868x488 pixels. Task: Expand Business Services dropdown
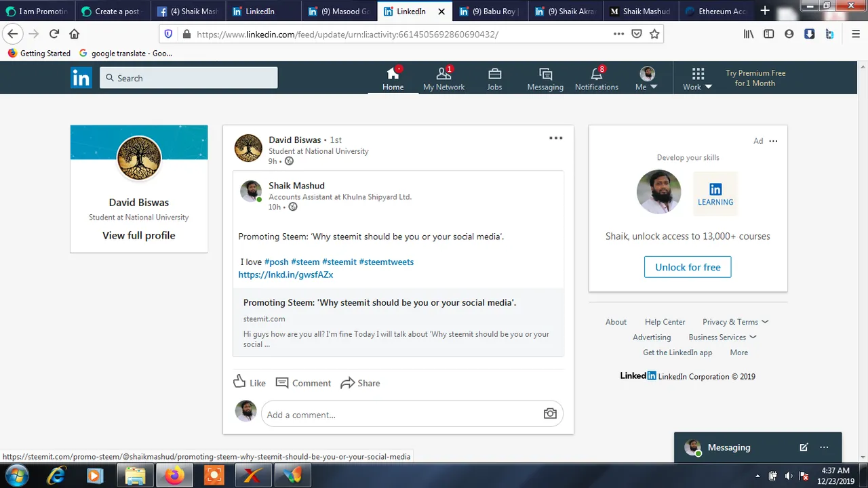(722, 337)
